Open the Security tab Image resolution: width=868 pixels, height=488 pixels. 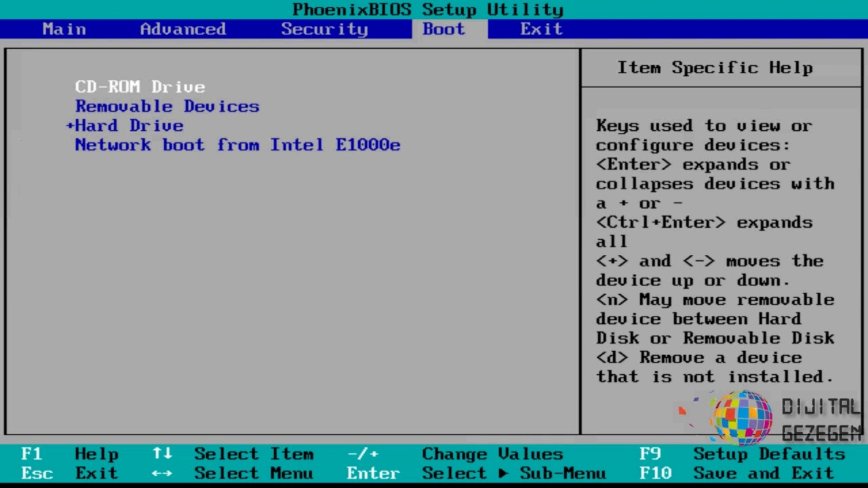click(324, 29)
